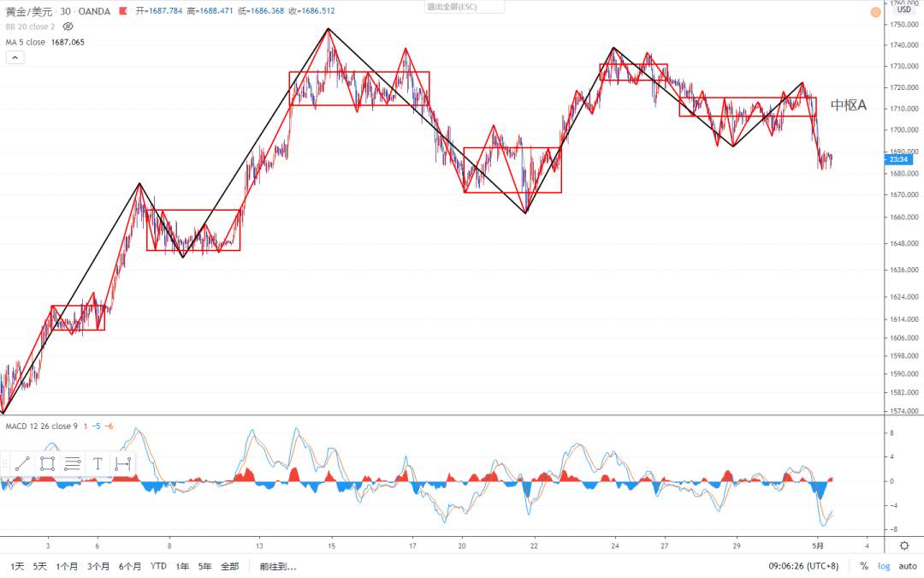924x578 pixels.
Task: Select the text T annotation tool
Action: pyautogui.click(x=98, y=464)
